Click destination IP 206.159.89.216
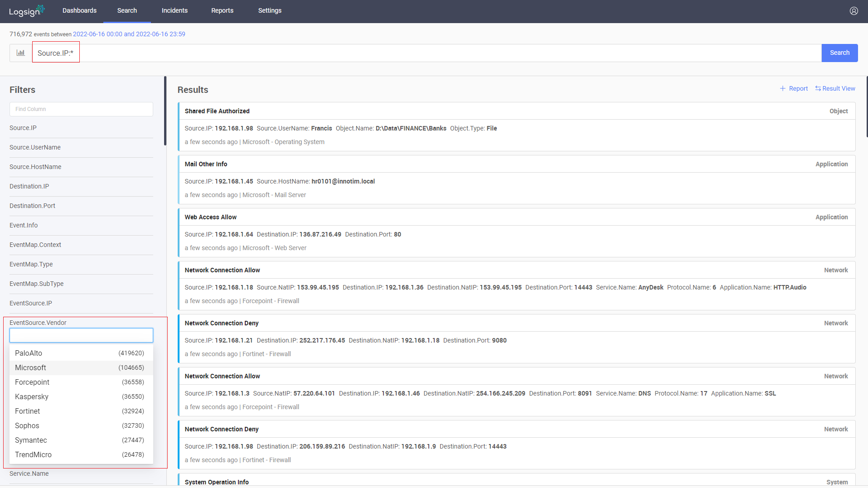 click(322, 446)
